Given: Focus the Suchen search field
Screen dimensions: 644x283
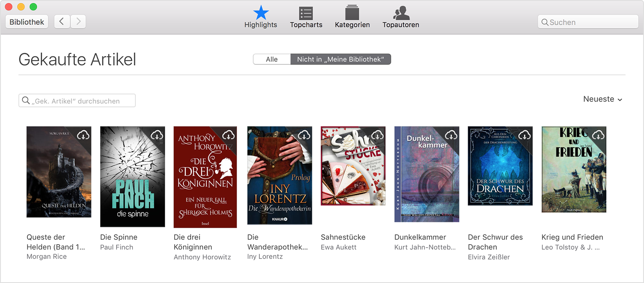Looking at the screenshot, I should pos(588,22).
